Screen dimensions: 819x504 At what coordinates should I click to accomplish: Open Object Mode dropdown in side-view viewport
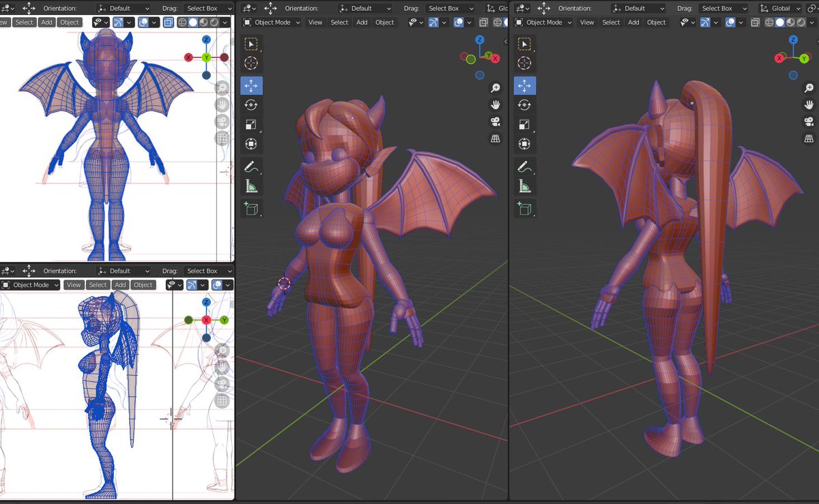click(30, 285)
